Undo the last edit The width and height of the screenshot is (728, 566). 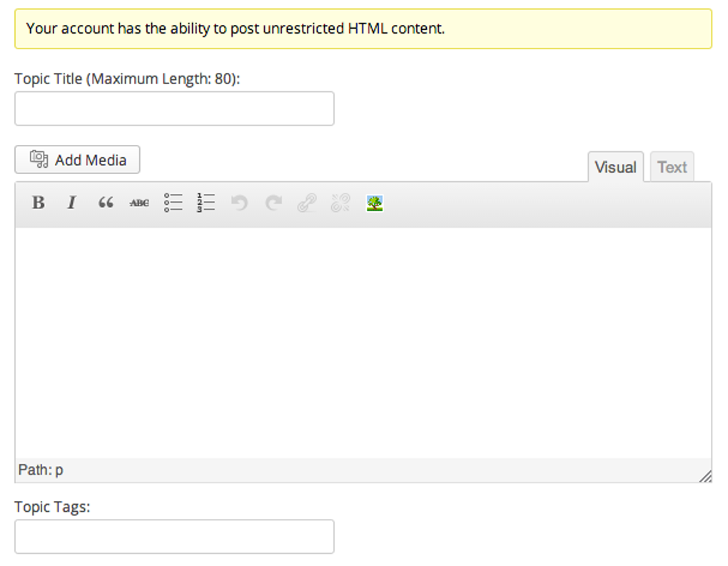pos(238,203)
